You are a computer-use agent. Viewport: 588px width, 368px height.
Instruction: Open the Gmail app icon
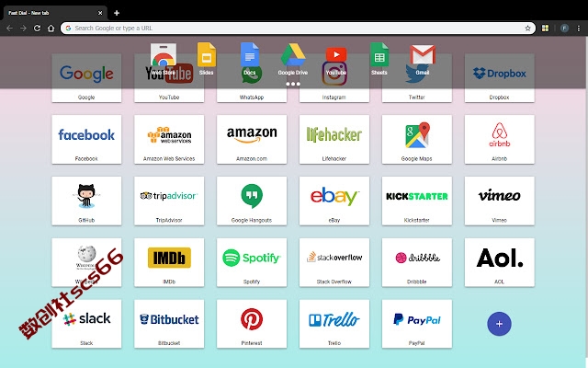point(423,60)
